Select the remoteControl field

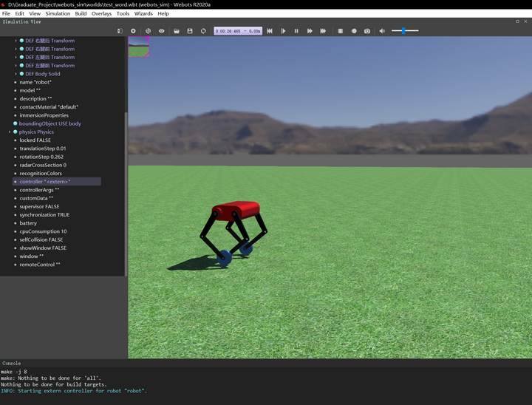coord(40,265)
